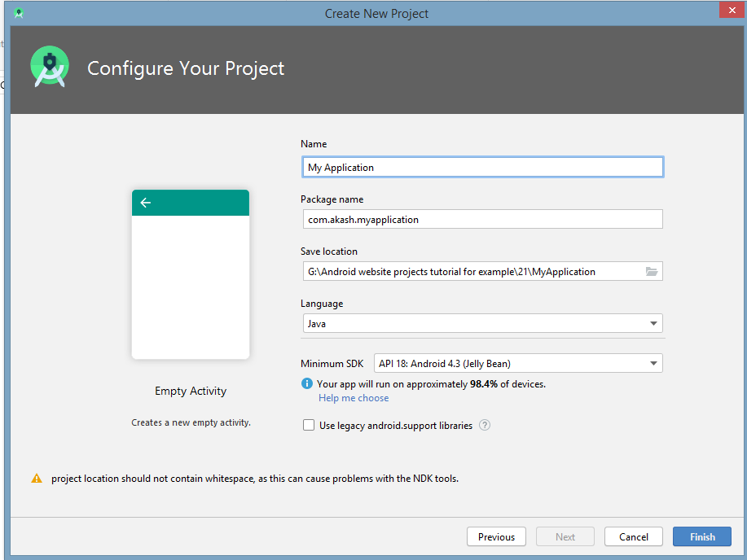Click the Name field containing My Application

pos(482,167)
